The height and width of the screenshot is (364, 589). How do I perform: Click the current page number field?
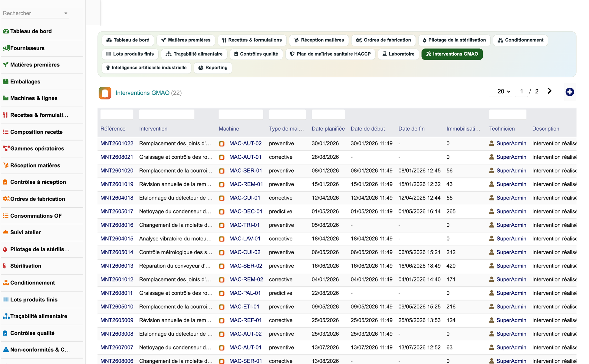tap(522, 91)
